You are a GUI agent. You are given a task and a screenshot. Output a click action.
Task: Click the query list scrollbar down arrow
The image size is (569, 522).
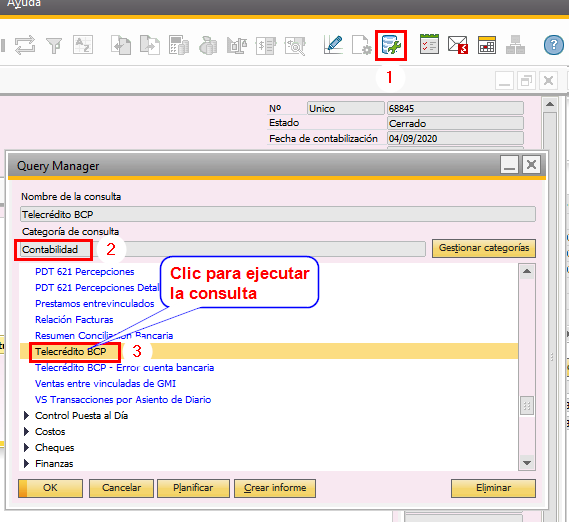pos(527,463)
